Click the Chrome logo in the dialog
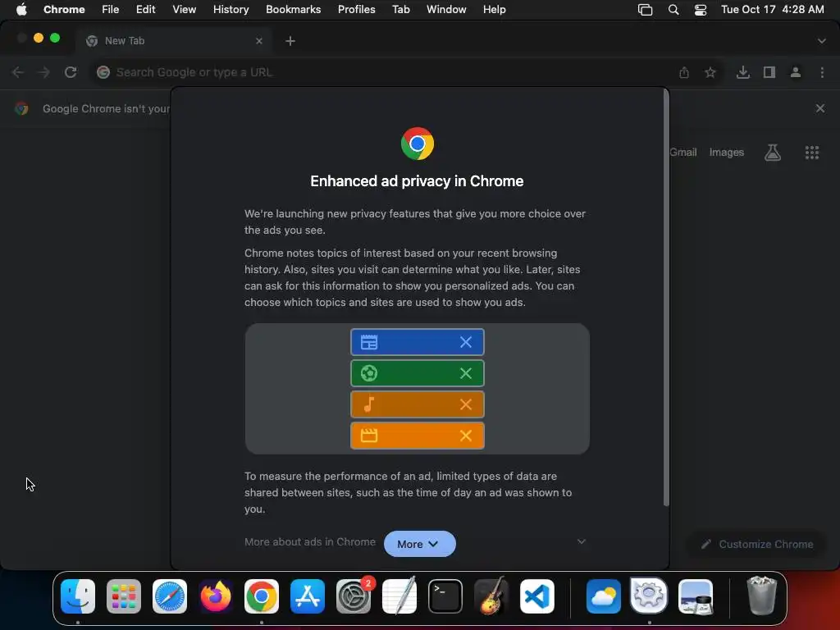The width and height of the screenshot is (840, 630). coord(418,144)
